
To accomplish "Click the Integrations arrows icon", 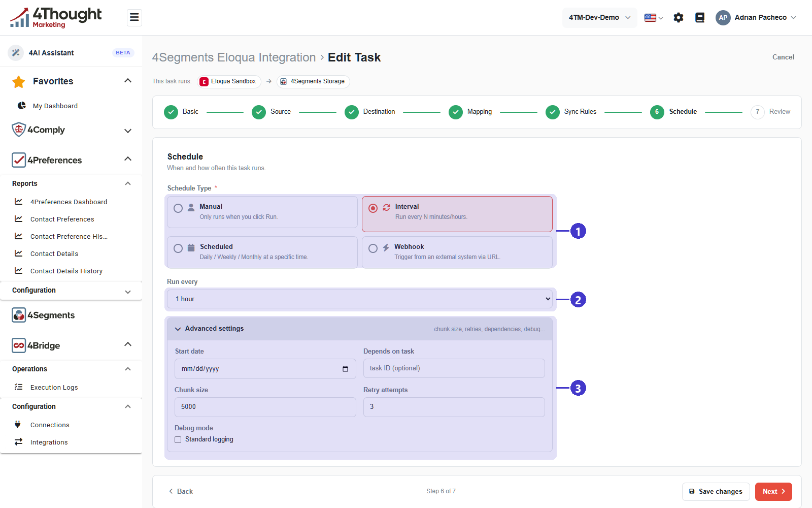I will coord(19,442).
